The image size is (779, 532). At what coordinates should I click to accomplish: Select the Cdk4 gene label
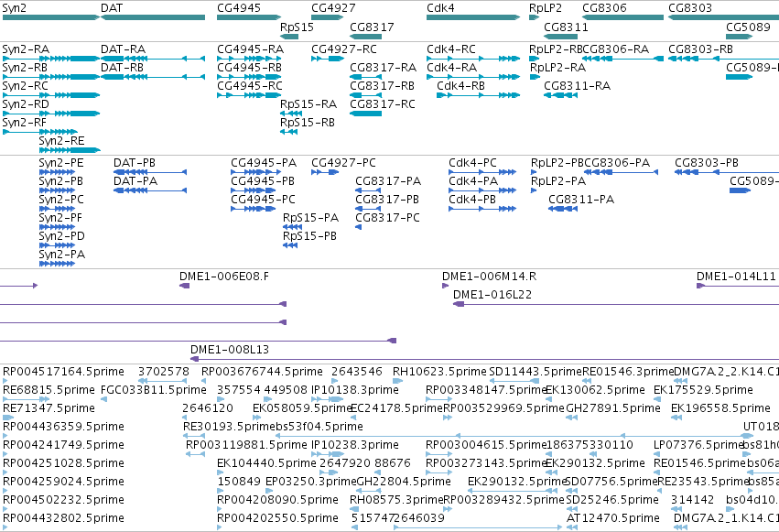[440, 8]
